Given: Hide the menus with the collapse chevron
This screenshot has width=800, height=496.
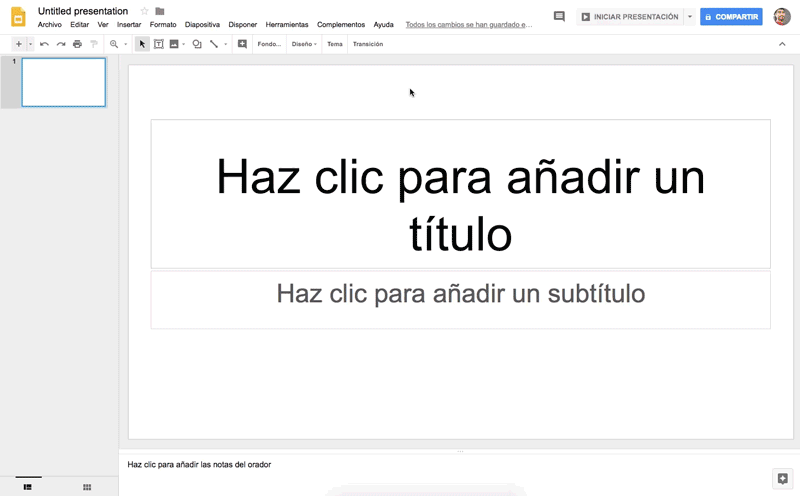Looking at the screenshot, I should click(x=782, y=44).
